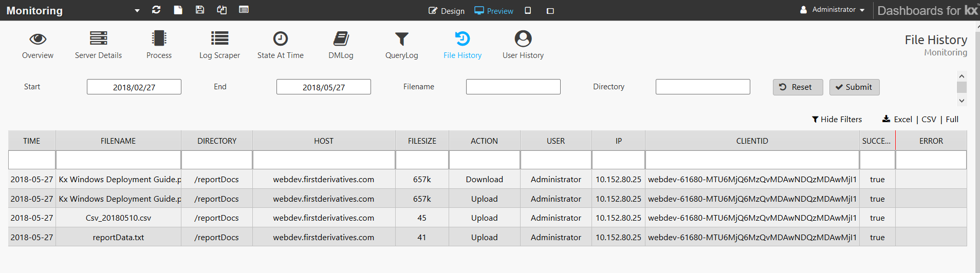The image size is (980, 273).
Task: Click the End date field
Action: pos(324,87)
